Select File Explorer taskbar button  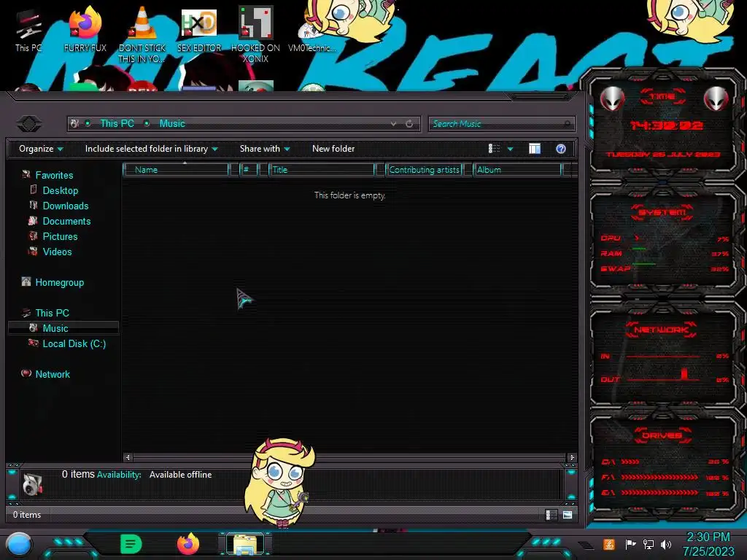(245, 544)
